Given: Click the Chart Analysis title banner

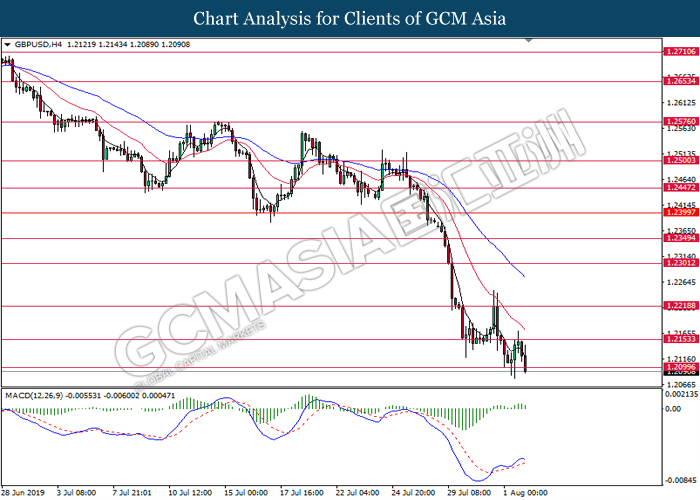Looking at the screenshot, I should [350, 18].
